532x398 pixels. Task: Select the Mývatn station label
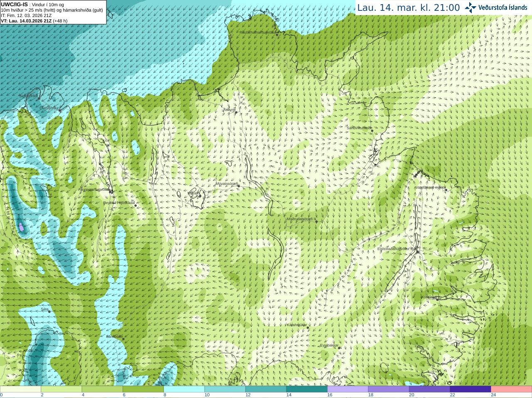(193, 193)
